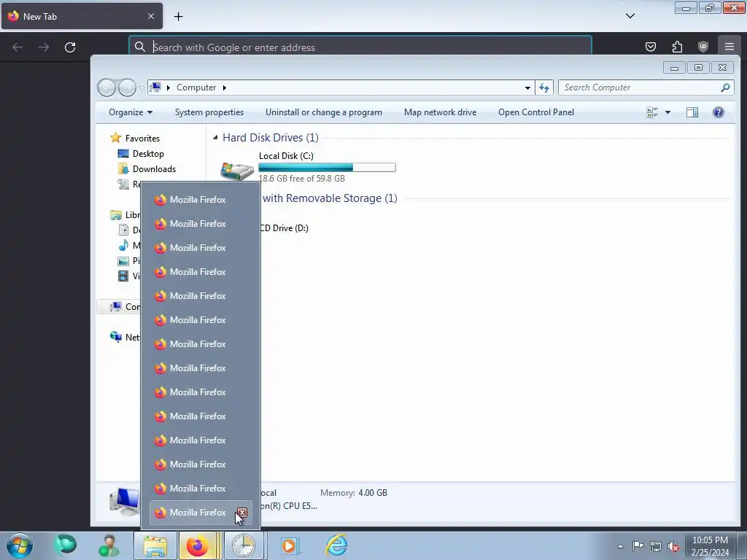Open a new Firefox tab with plus
747x560 pixels.
click(x=178, y=17)
